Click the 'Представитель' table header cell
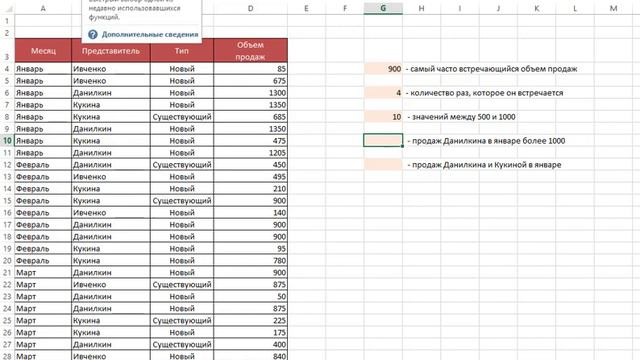Image resolution: width=640 pixels, height=360 pixels. coord(111,51)
